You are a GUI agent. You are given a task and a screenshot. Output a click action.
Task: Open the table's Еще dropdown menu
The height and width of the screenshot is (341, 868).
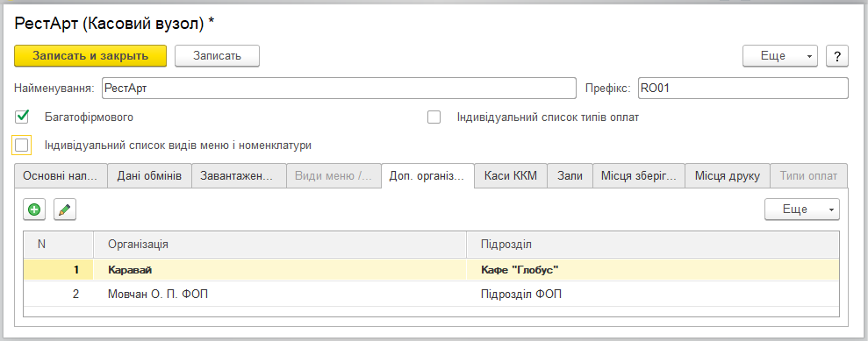pyautogui.click(x=801, y=210)
